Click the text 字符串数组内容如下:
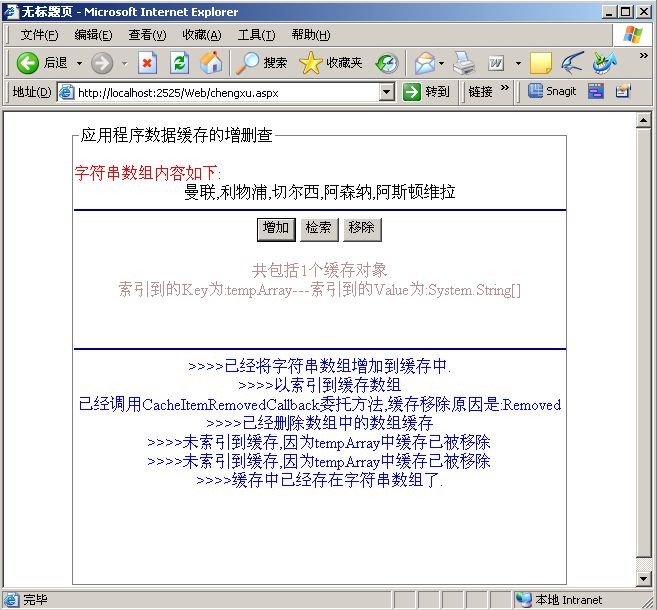657x610 pixels. point(147,173)
